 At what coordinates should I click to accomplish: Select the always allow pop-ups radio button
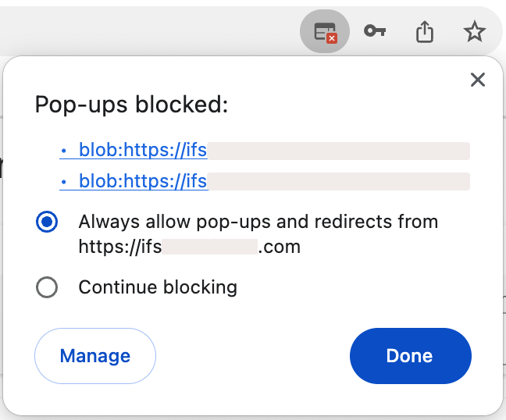tap(47, 222)
